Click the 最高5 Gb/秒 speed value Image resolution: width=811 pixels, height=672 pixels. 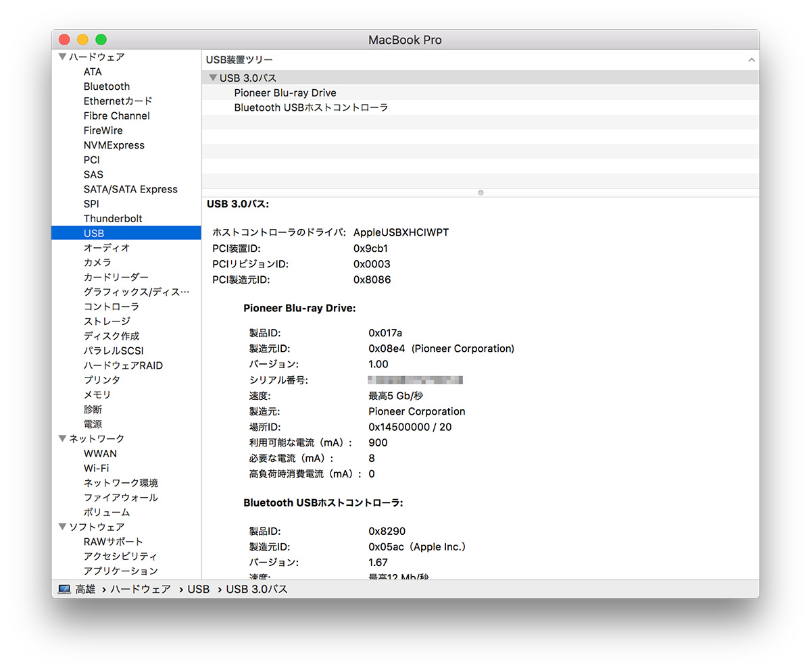(395, 396)
